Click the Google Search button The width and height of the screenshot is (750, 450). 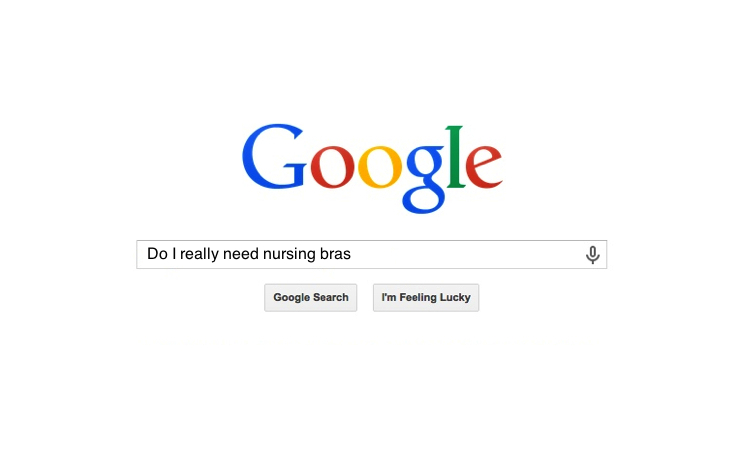tap(310, 297)
